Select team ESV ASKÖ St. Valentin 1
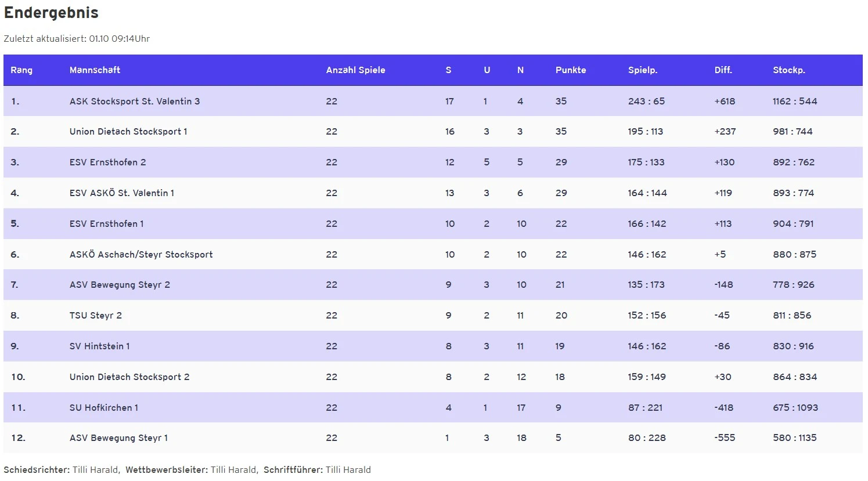This screenshot has width=868, height=481. pos(122,193)
